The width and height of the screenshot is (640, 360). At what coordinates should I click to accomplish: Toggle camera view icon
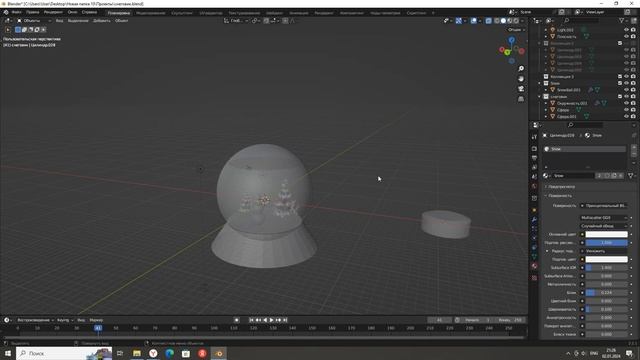[x=521, y=89]
